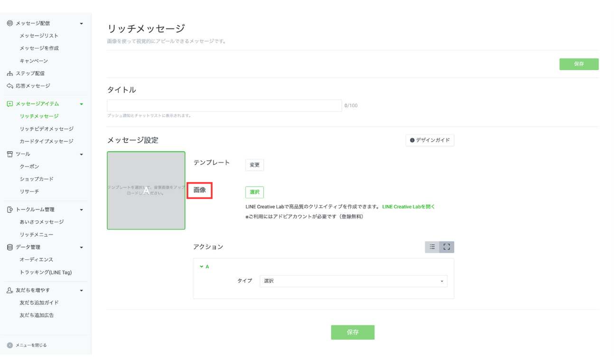Image resolution: width=614 pixels, height=364 pixels.
Task: Click the データ管理 database icon
Action: click(x=9, y=247)
